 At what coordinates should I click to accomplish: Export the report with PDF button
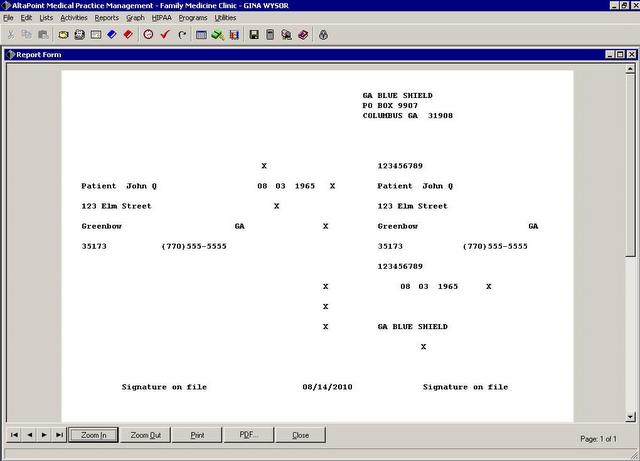[249, 435]
